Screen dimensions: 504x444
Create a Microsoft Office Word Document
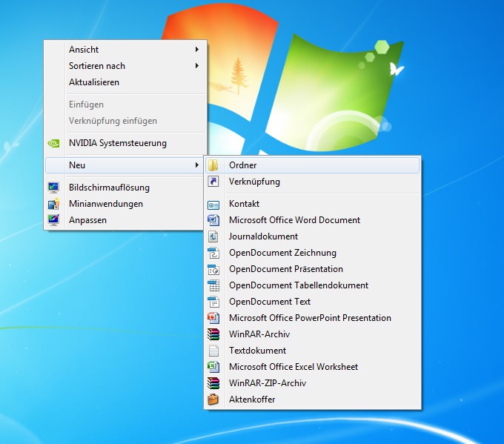tap(313, 220)
